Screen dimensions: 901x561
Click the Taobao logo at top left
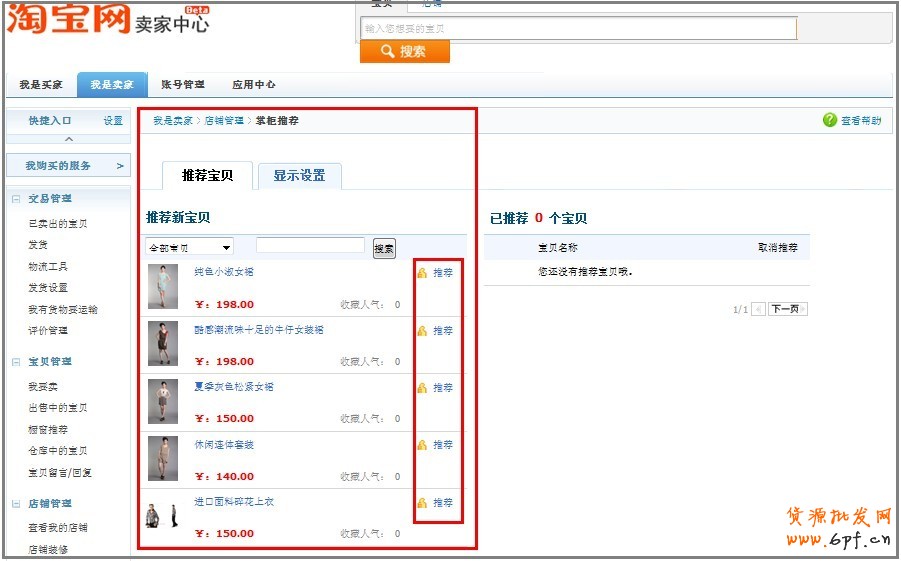click(68, 18)
